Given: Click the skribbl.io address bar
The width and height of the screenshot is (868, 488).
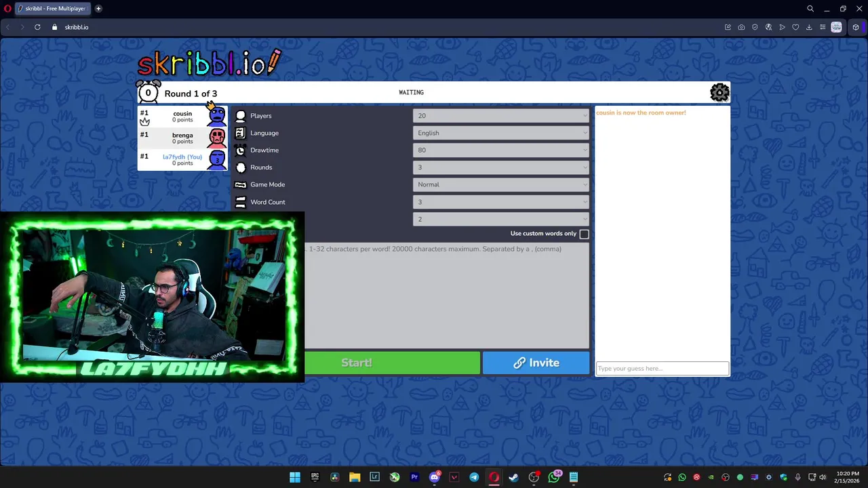Looking at the screenshot, I should click(x=77, y=27).
